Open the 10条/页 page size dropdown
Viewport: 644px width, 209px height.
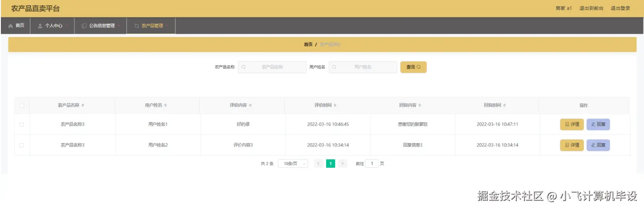[x=293, y=163]
